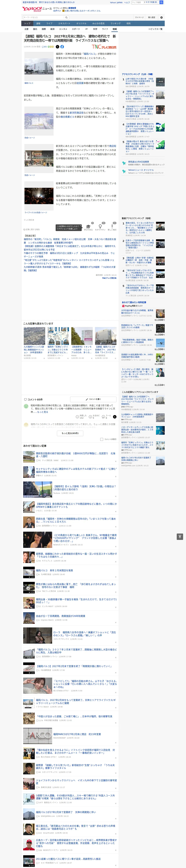Open the ランキング tab

click(115, 24)
